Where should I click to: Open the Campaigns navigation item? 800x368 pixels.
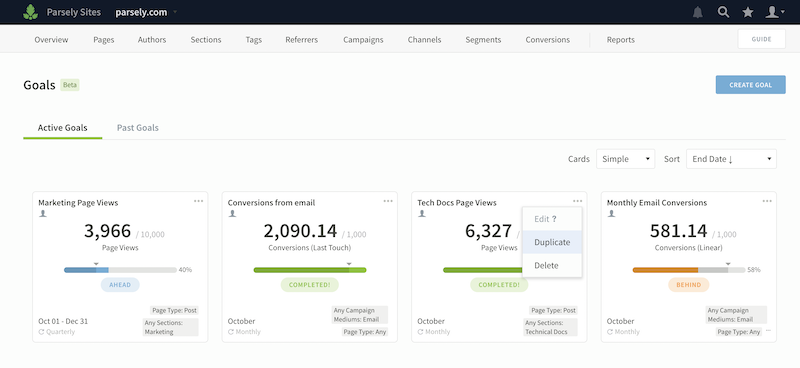(363, 39)
